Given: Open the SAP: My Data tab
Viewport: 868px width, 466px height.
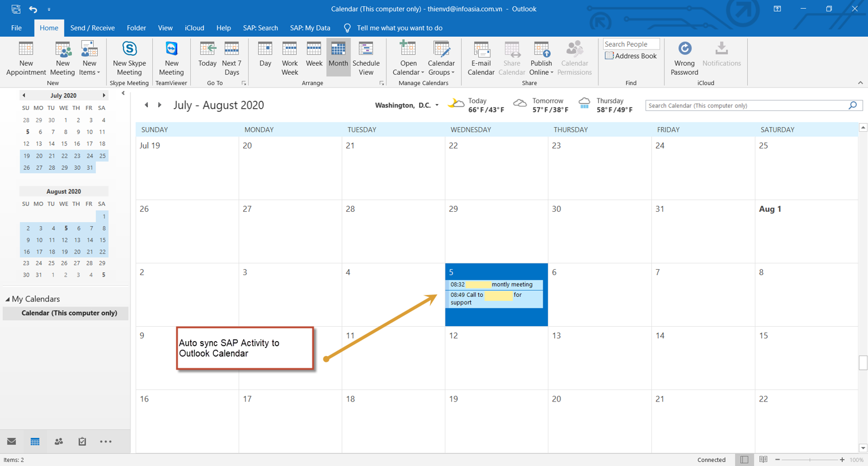Looking at the screenshot, I should coord(310,28).
